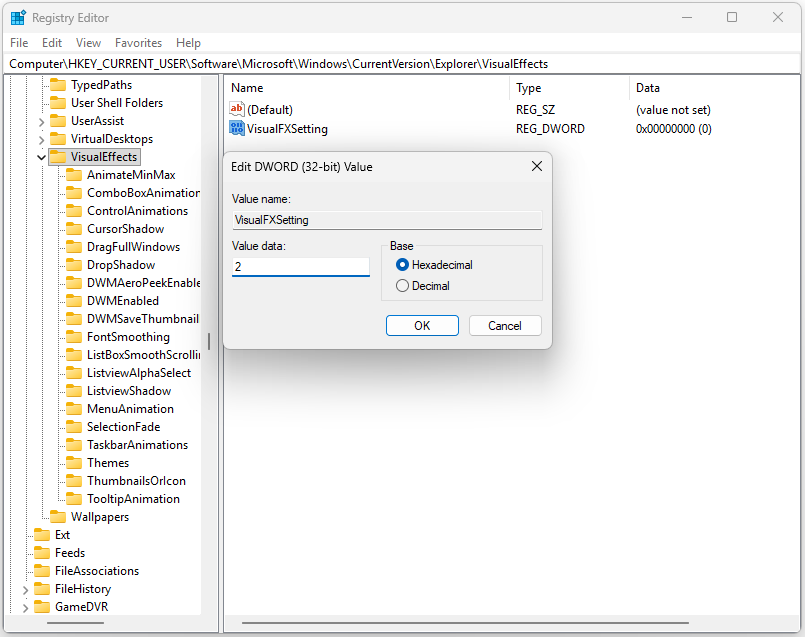This screenshot has height=637, width=805.
Task: Click the DragFullWindows folder icon
Action: [x=74, y=247]
